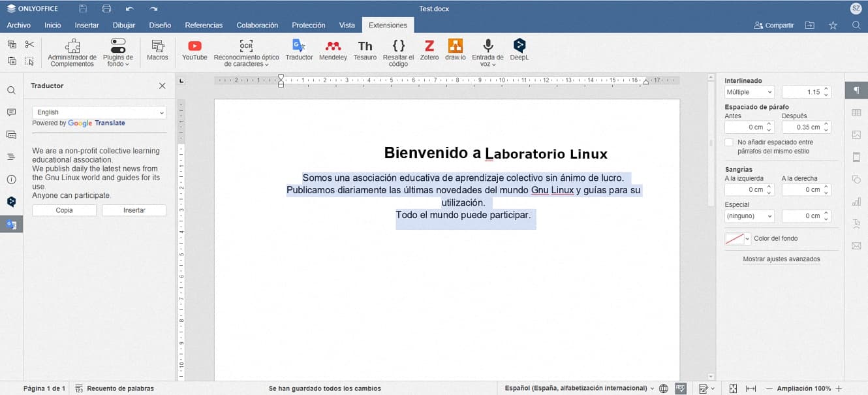The height and width of the screenshot is (395, 868).
Task: Close the Traductor panel
Action: [x=163, y=86]
